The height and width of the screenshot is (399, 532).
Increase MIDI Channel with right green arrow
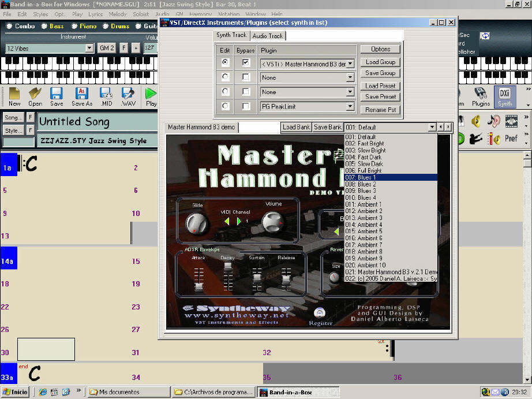(239, 221)
